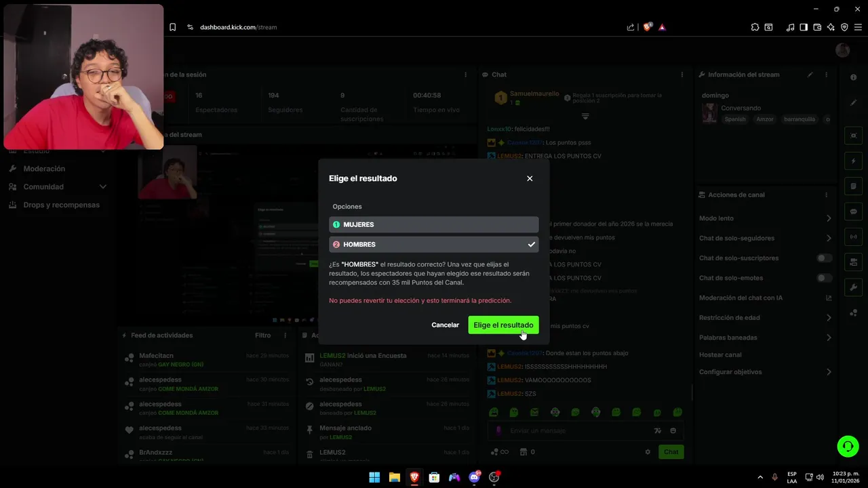The image size is (868, 488).
Task: Open session info panel options menu
Action: pyautogui.click(x=465, y=75)
